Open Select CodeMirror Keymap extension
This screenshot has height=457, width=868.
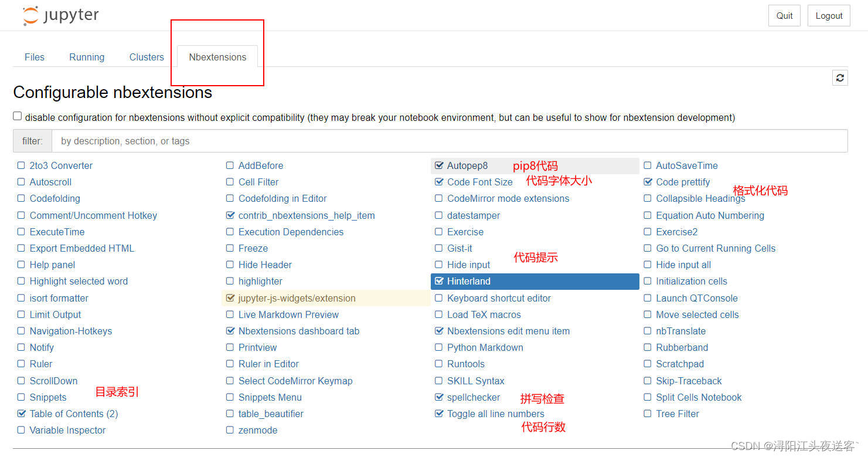pyautogui.click(x=295, y=381)
